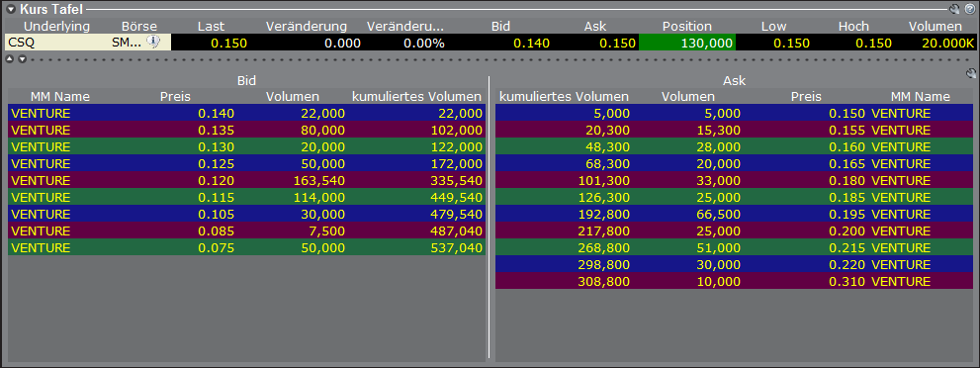The image size is (980, 368).
Task: Click the top Bid column header
Action: pos(500,27)
